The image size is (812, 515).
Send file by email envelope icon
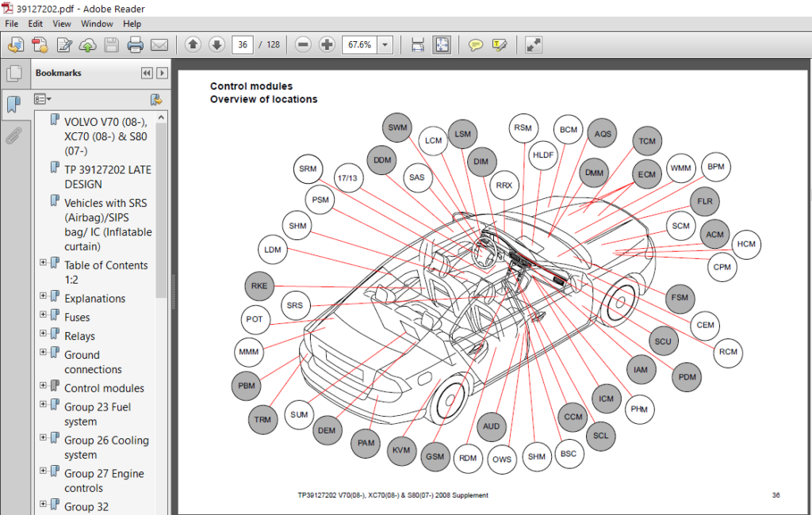coord(159,45)
